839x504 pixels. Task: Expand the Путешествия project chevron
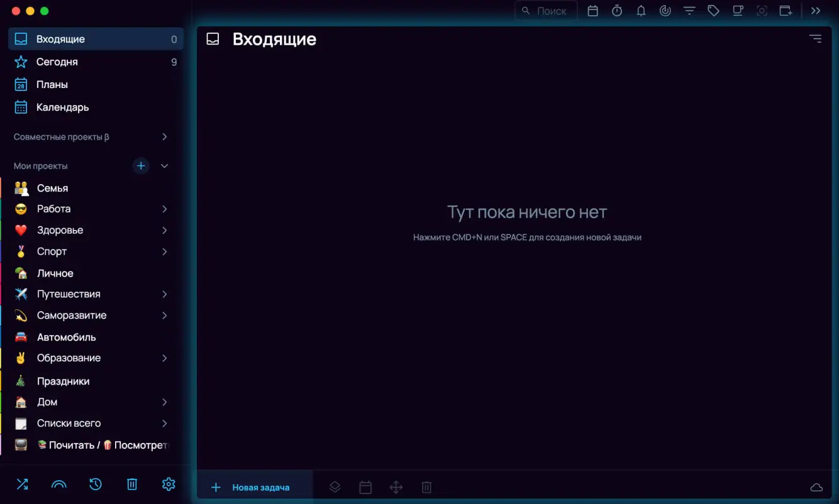pyautogui.click(x=164, y=294)
